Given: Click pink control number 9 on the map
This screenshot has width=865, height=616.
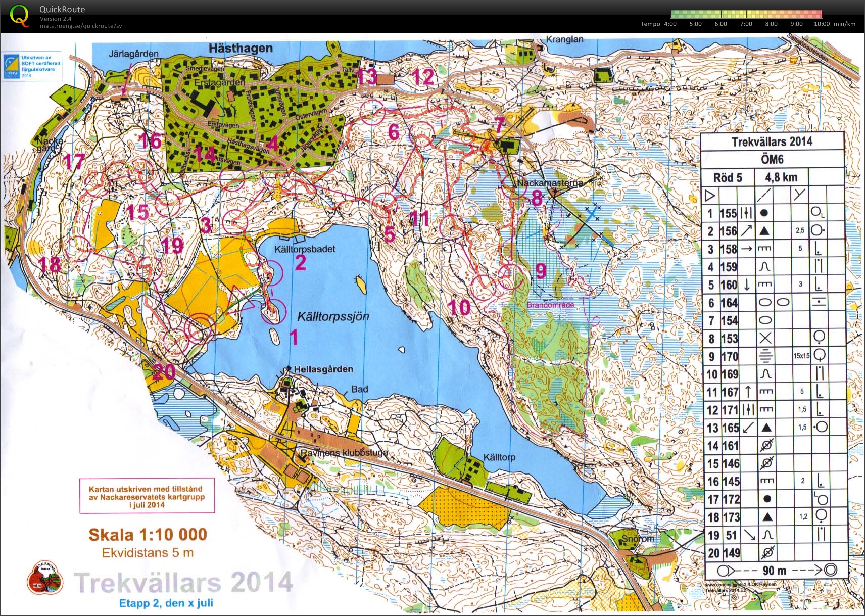Looking at the screenshot, I should 541,271.
